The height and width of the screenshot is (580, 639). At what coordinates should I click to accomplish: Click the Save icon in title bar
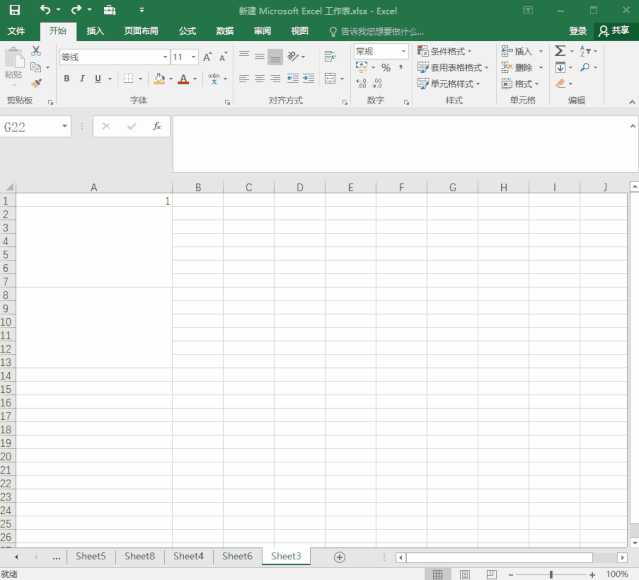coord(15,10)
